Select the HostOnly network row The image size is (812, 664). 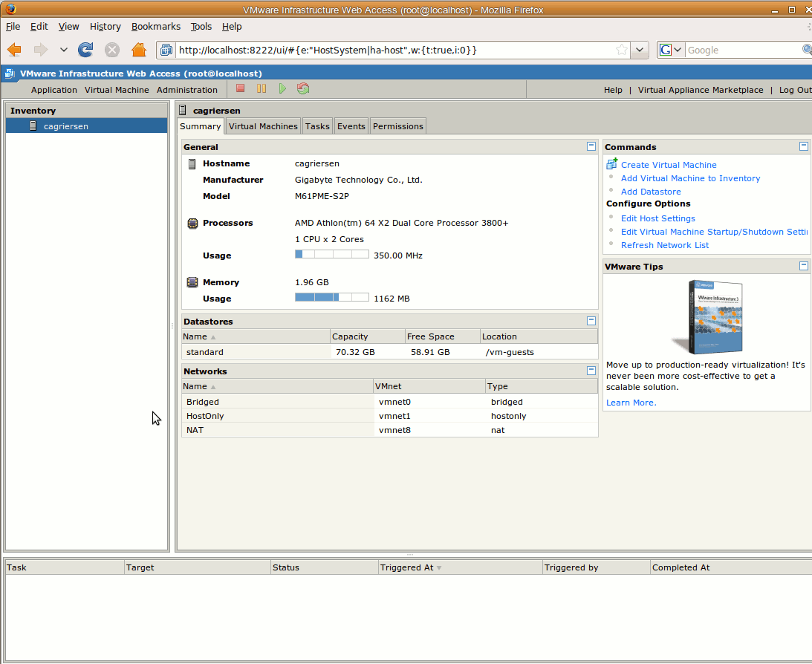389,416
